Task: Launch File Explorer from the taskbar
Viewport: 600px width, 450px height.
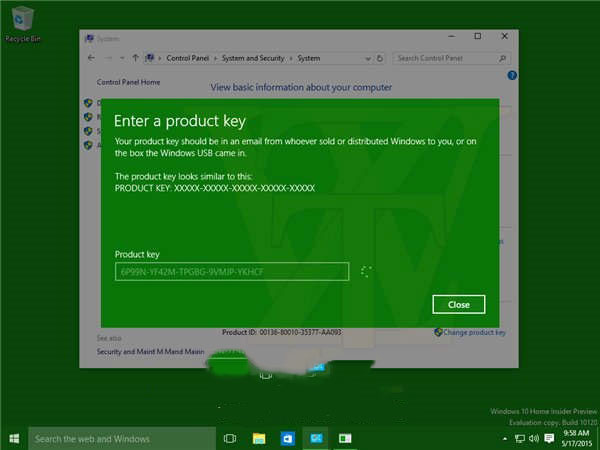Action: [259, 438]
